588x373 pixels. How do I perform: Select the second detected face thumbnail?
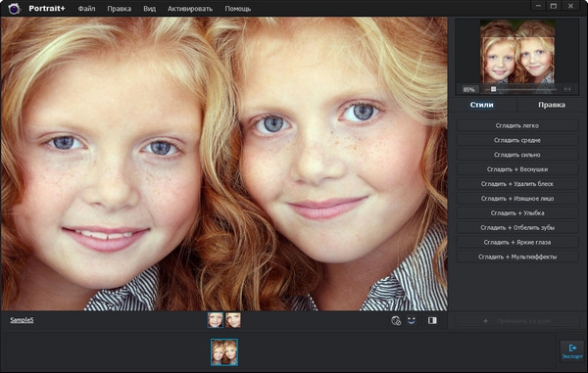coord(233,320)
